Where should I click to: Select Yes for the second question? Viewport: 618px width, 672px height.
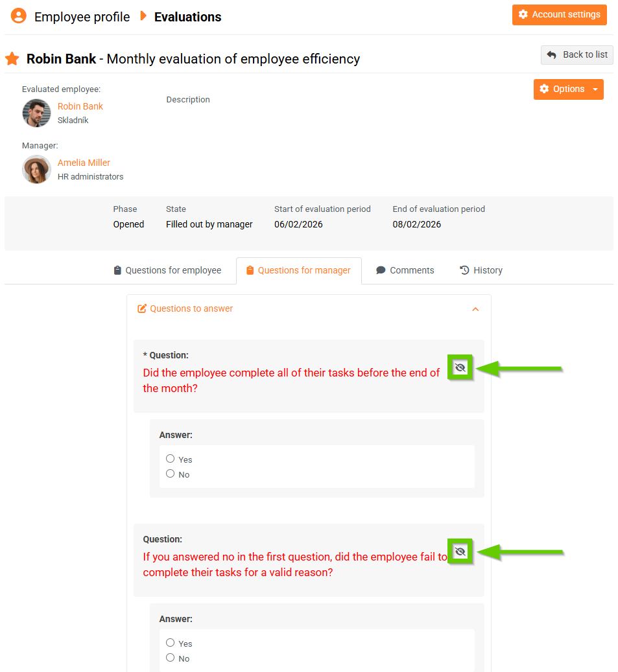pos(171,643)
